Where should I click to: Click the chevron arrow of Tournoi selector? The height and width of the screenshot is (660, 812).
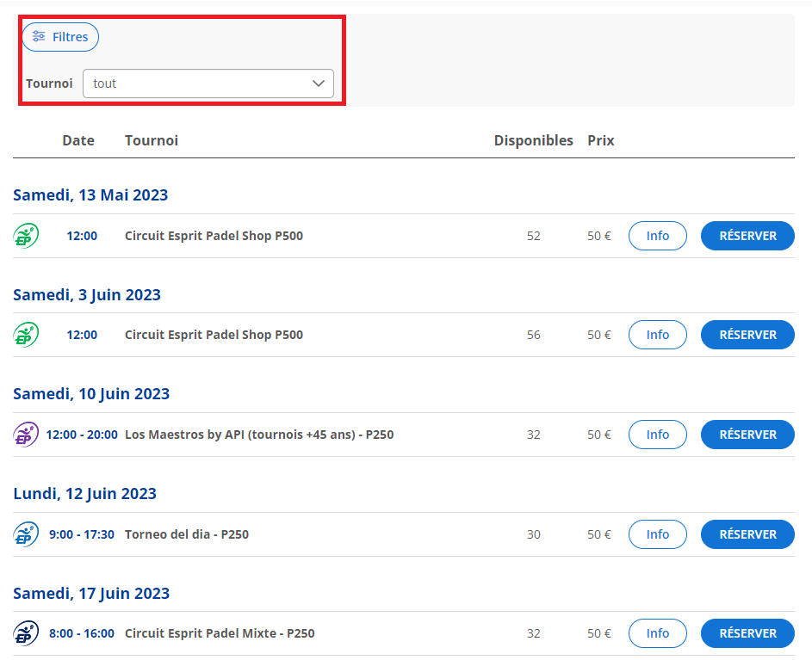tap(318, 83)
